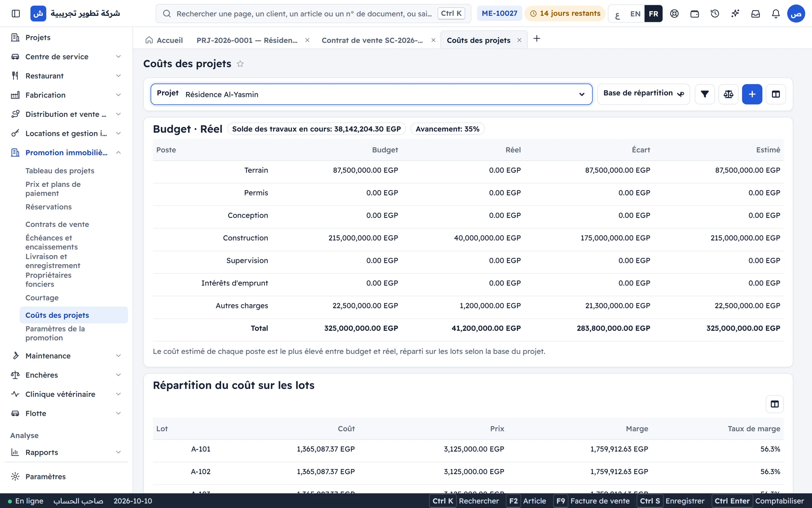Screen dimensions: 812x508
Task: Open the AI sparkle assistant icon
Action: point(735,14)
